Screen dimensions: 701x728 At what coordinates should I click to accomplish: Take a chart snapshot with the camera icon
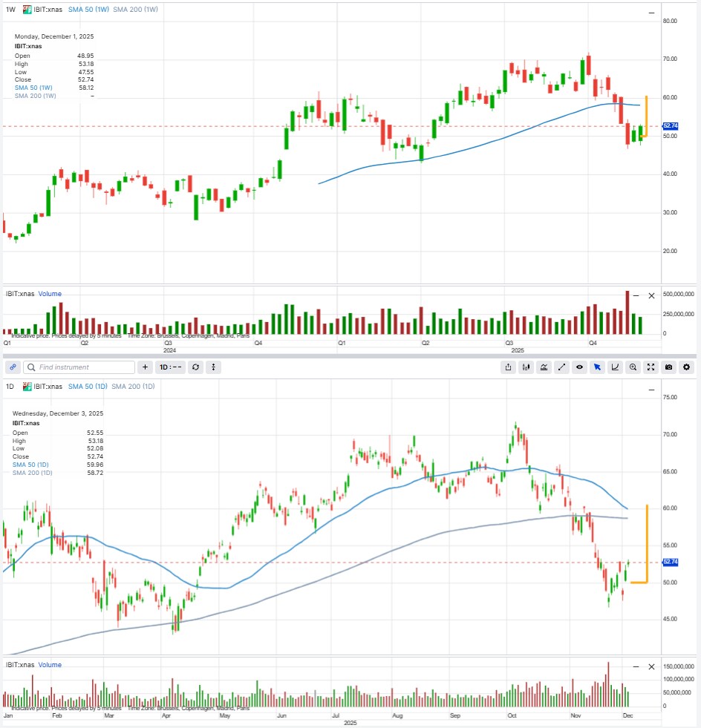668,367
